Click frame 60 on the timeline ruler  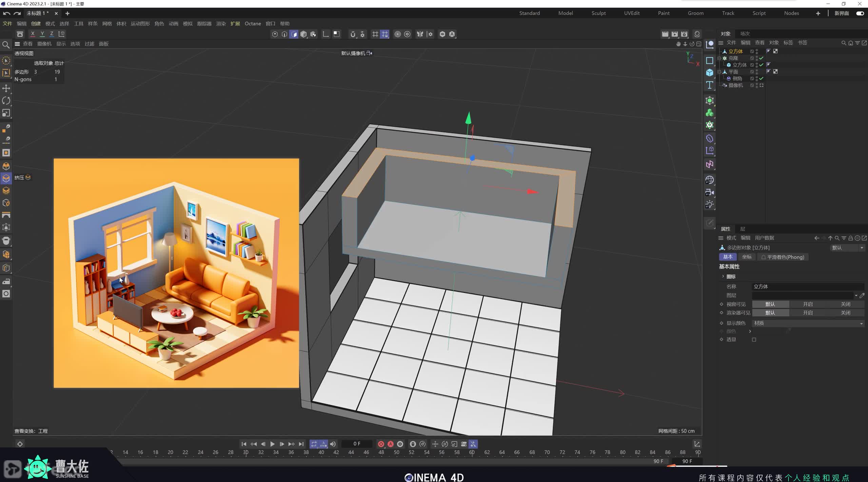[x=472, y=452]
